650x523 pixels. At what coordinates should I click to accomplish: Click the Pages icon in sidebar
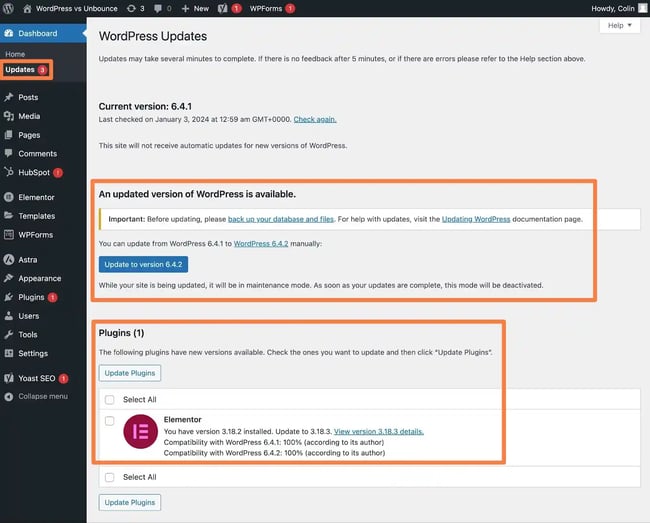click(9, 135)
